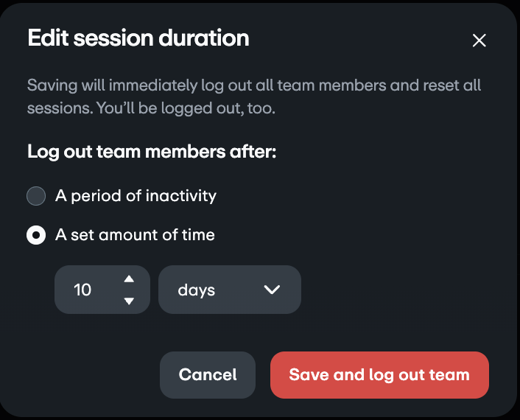Click the 'A period of inactivity' label

point(136,196)
